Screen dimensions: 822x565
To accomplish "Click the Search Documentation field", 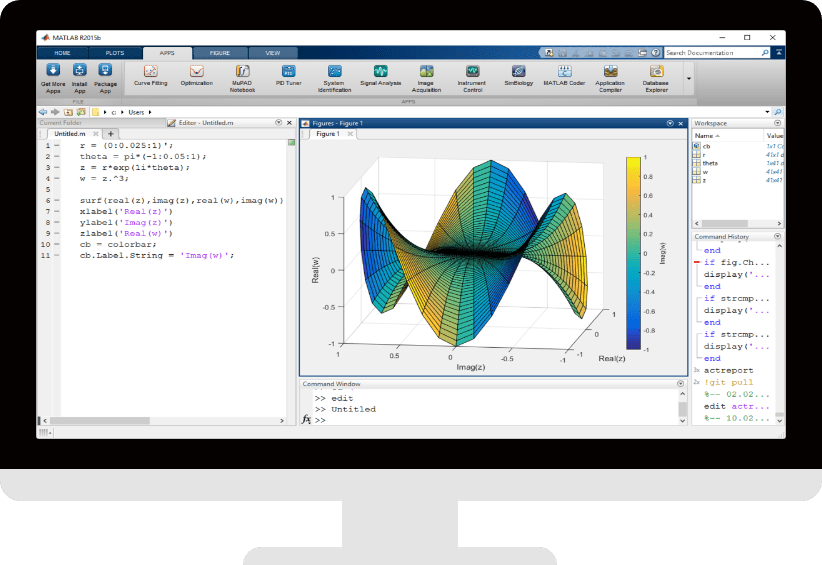I will pos(712,53).
